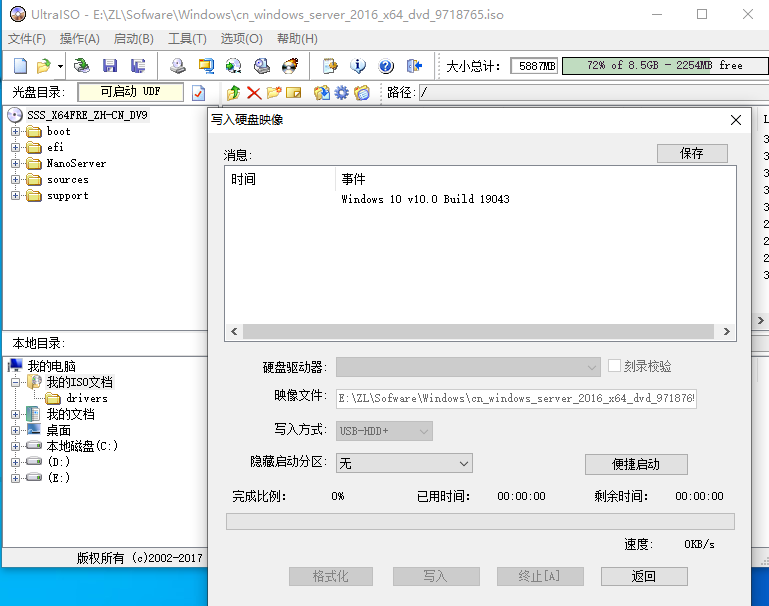The image size is (769, 606).
Task: Click the Save As toolbar icon
Action: pyautogui.click(x=138, y=66)
